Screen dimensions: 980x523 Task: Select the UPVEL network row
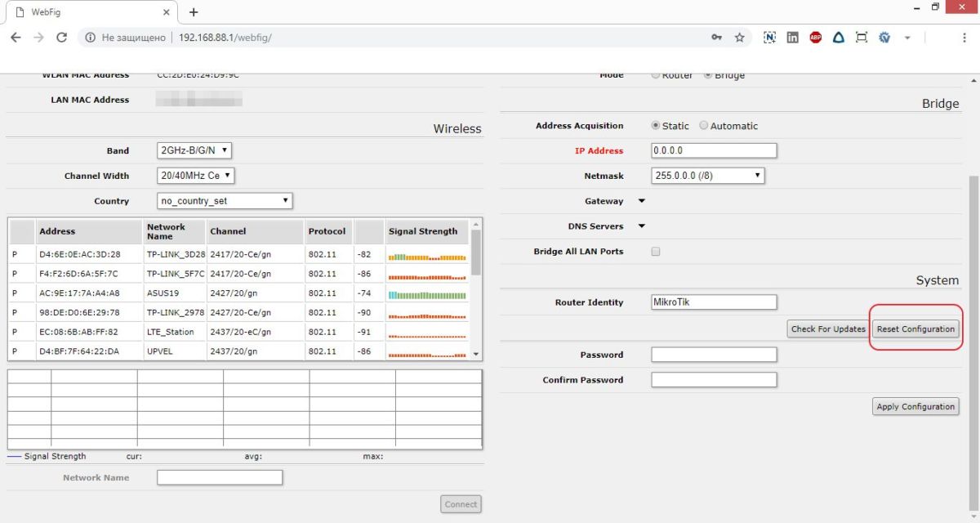[x=239, y=351]
